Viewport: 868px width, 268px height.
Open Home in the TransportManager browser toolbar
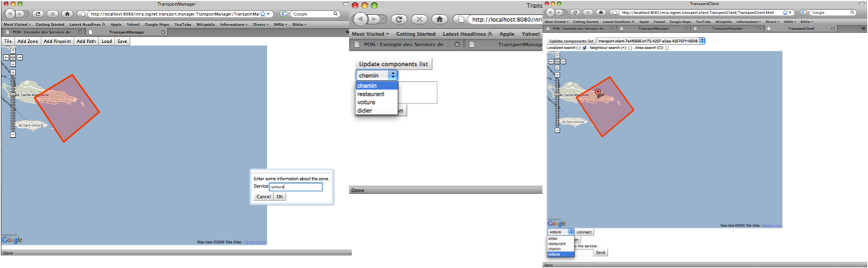[x=67, y=13]
